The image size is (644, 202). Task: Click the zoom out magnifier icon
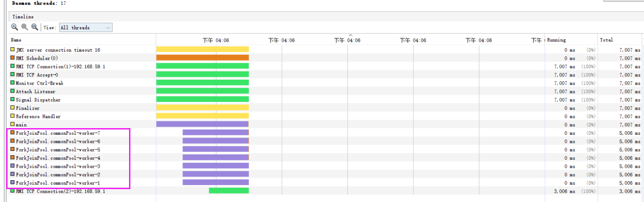click(x=24, y=27)
